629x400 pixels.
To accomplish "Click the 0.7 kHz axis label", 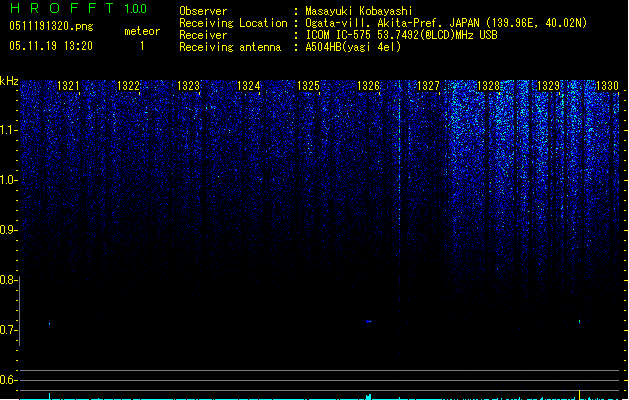I will coord(8,330).
